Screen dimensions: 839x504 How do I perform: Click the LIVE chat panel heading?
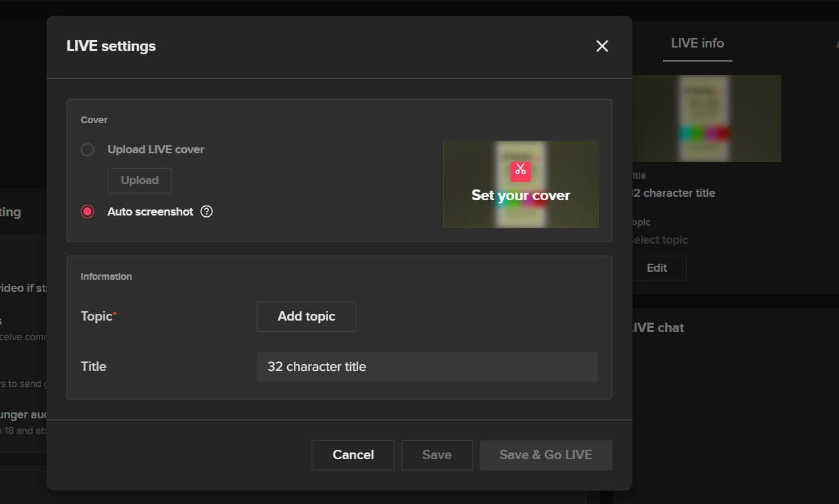point(658,327)
